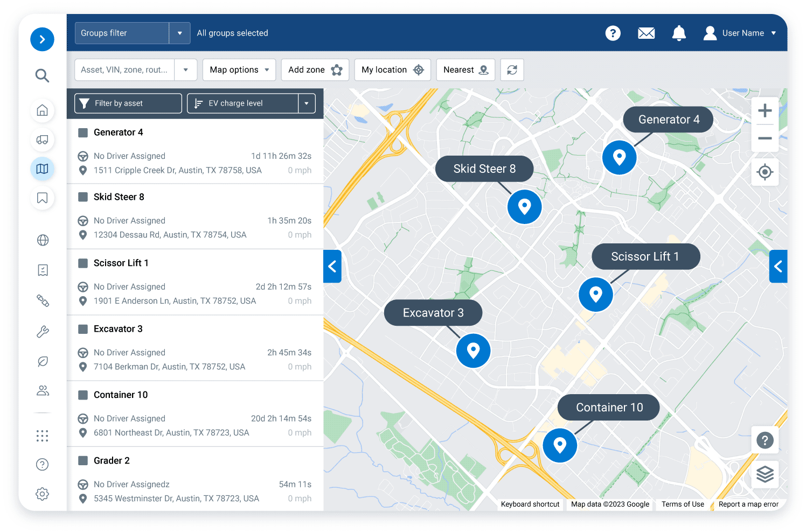Tick the checkbox next to Excavator 3
The height and width of the screenshot is (532, 806).
click(84, 328)
